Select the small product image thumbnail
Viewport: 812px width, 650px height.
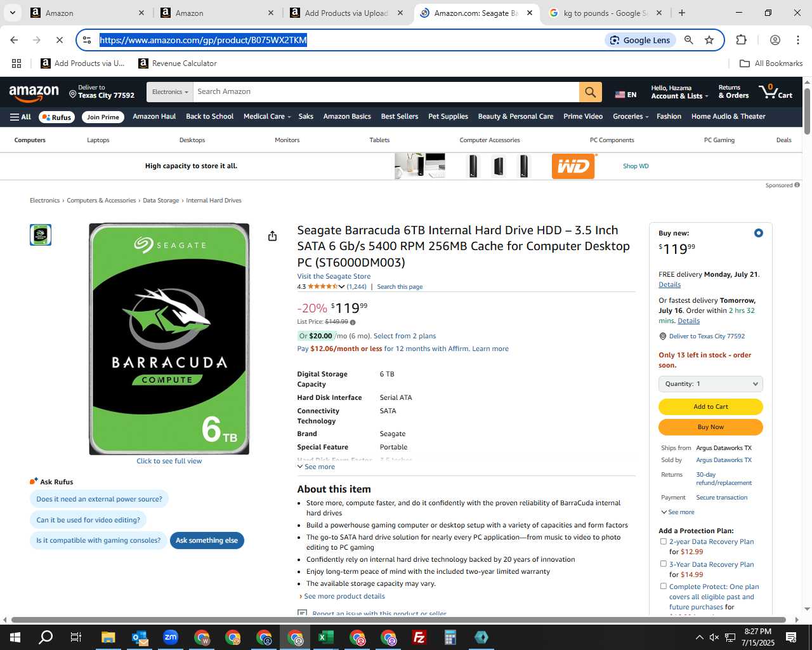coord(41,235)
